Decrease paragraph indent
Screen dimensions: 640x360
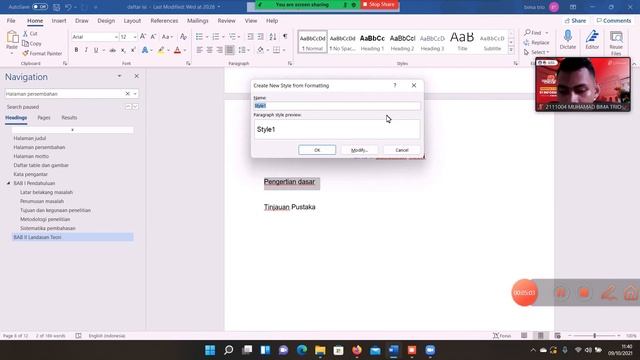coord(250,37)
